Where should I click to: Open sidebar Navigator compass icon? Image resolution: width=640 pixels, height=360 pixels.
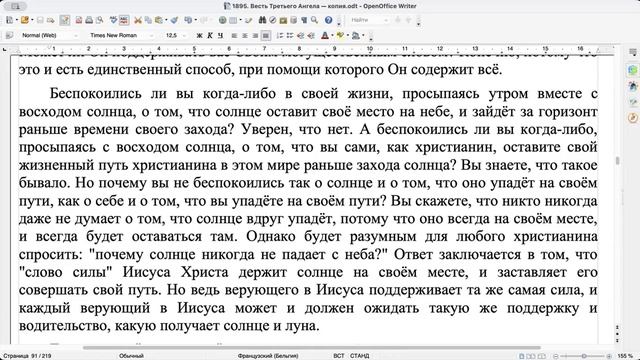(633, 118)
